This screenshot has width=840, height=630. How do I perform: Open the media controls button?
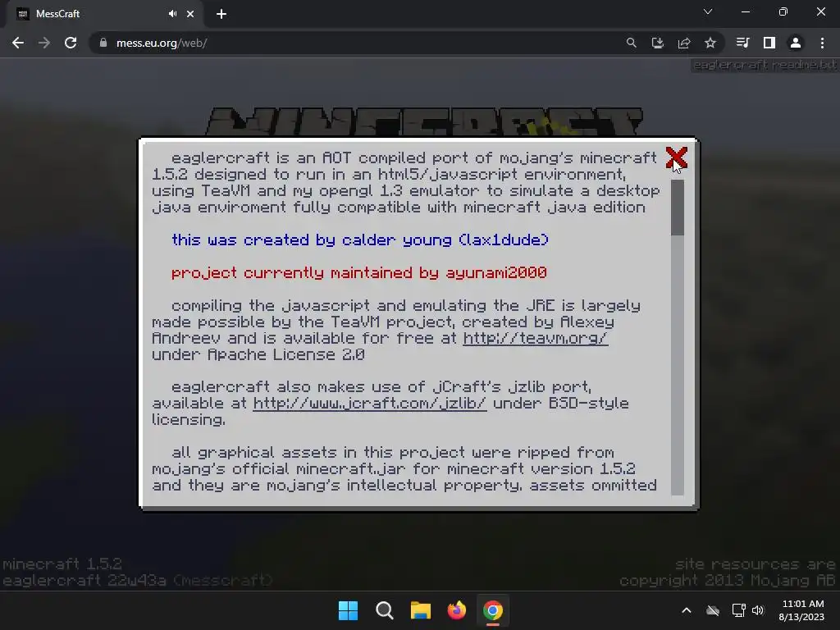point(742,43)
